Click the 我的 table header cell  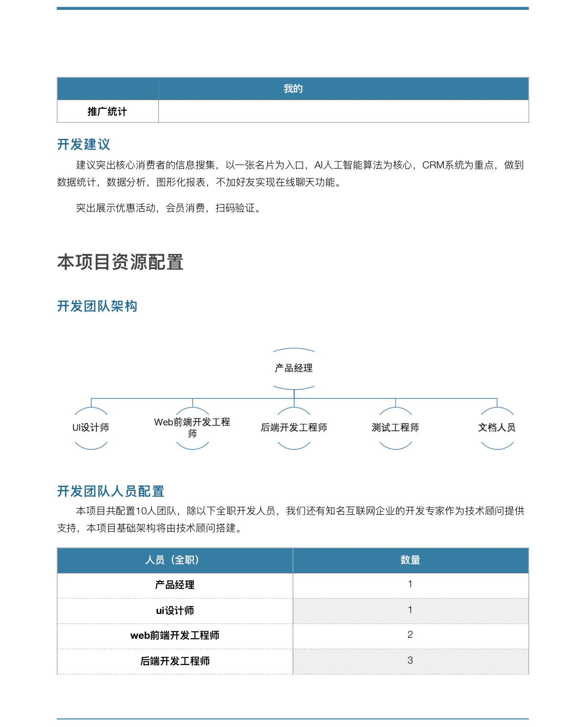293,89
